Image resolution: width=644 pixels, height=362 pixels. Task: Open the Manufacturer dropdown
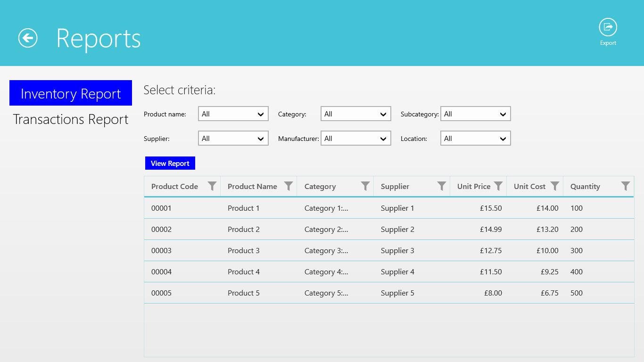click(356, 139)
